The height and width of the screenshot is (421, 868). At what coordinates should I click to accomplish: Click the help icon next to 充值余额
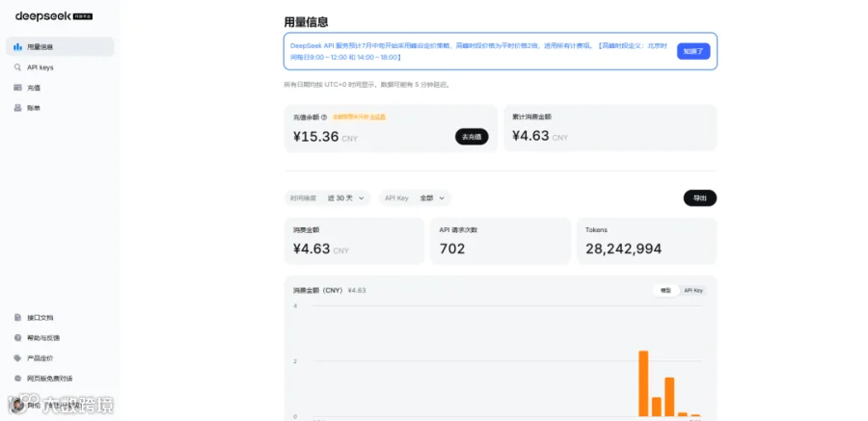click(x=324, y=118)
